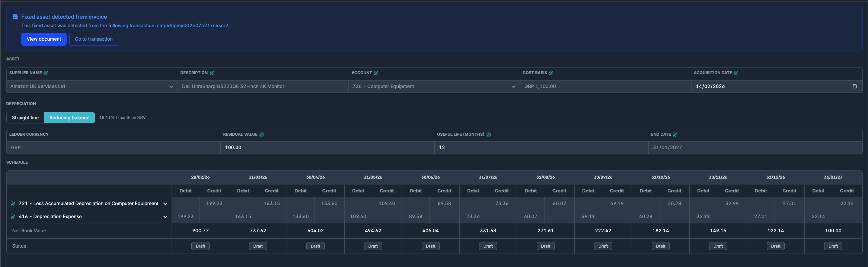Click wand icon on account 721 row
The height and width of the screenshot is (267, 868).
13,204
